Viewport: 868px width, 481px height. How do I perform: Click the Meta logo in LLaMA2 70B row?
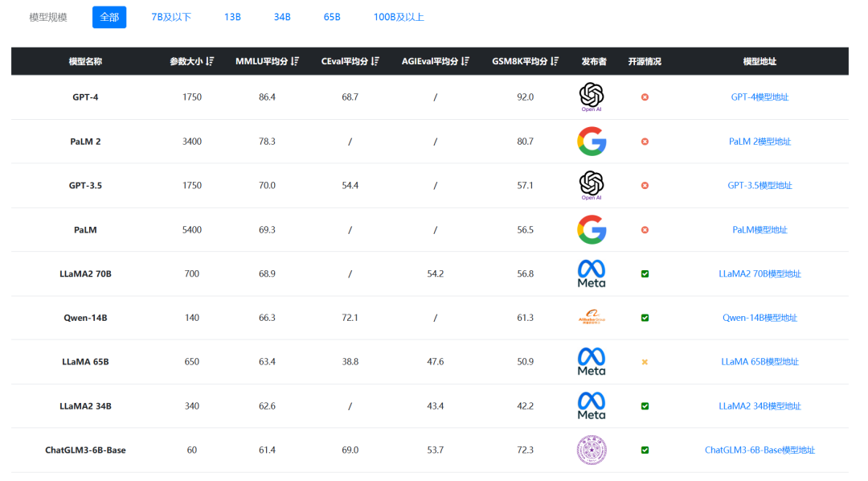click(592, 273)
